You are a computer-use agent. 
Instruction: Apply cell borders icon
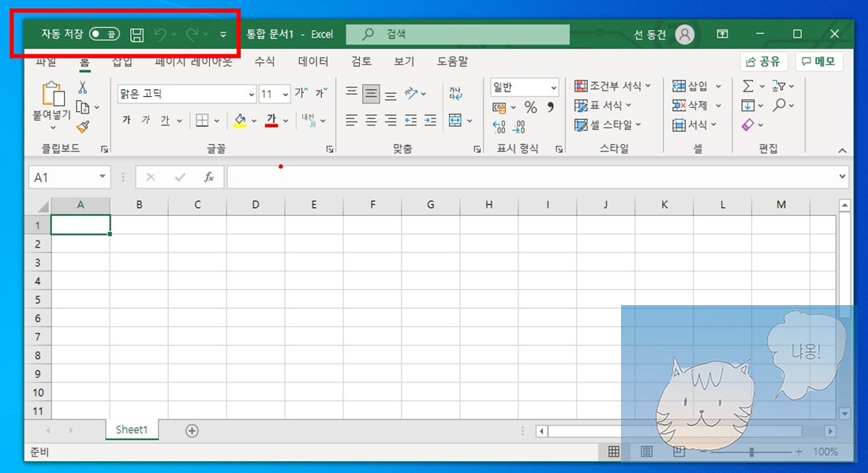(202, 120)
